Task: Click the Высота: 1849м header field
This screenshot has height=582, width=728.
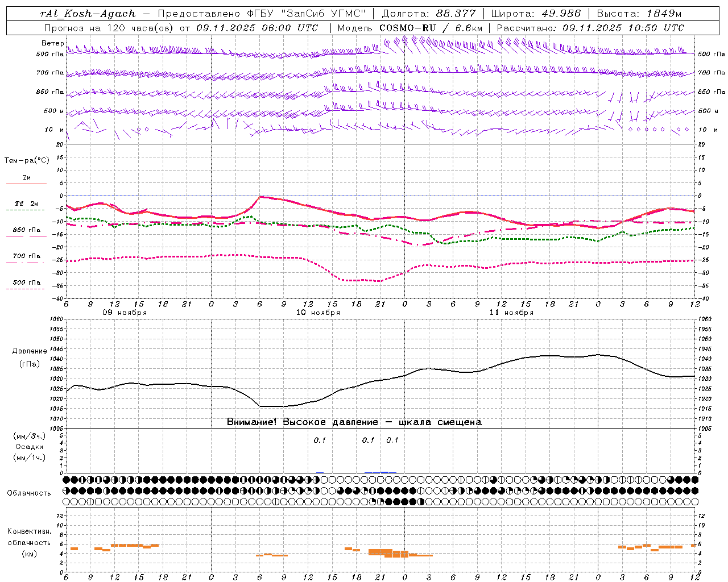Action: click(639, 14)
